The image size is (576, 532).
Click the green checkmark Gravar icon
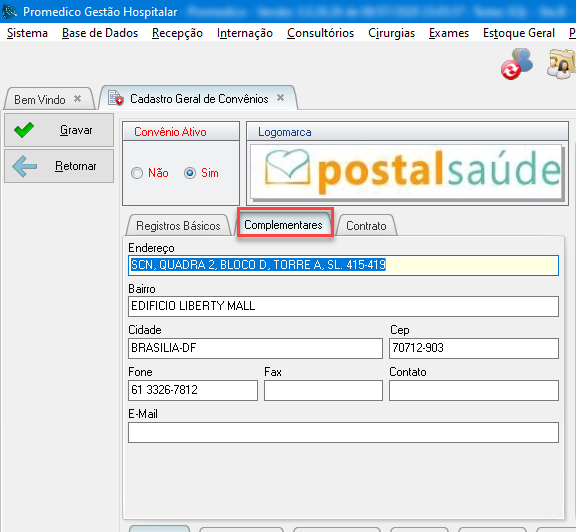tap(24, 130)
